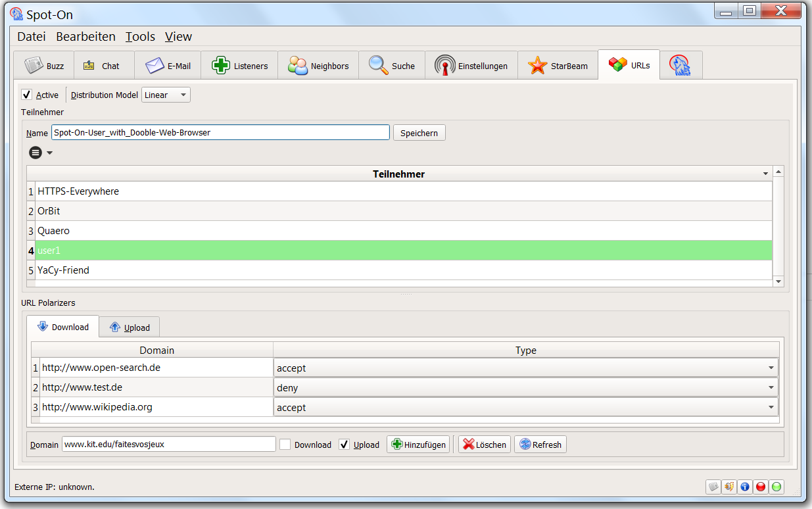Click the red status indicator icon

pos(761,487)
